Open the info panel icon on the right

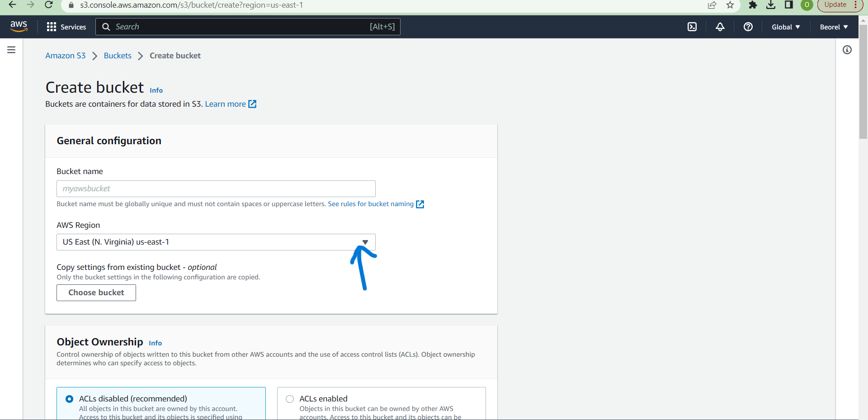click(847, 50)
